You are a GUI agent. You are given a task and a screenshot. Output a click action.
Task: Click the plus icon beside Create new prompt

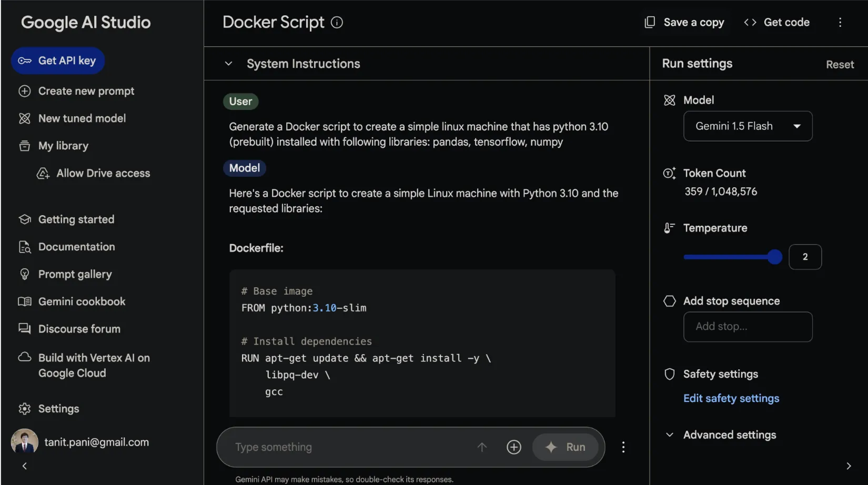(x=25, y=91)
